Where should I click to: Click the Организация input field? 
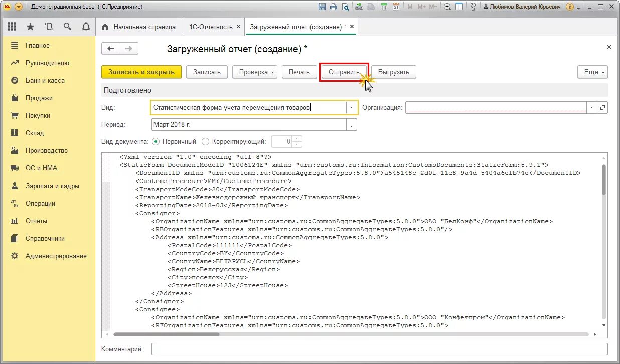(496, 107)
